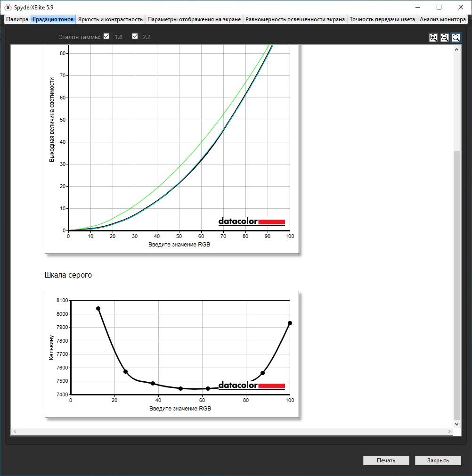Click the Эталон гаммы label

click(80, 37)
